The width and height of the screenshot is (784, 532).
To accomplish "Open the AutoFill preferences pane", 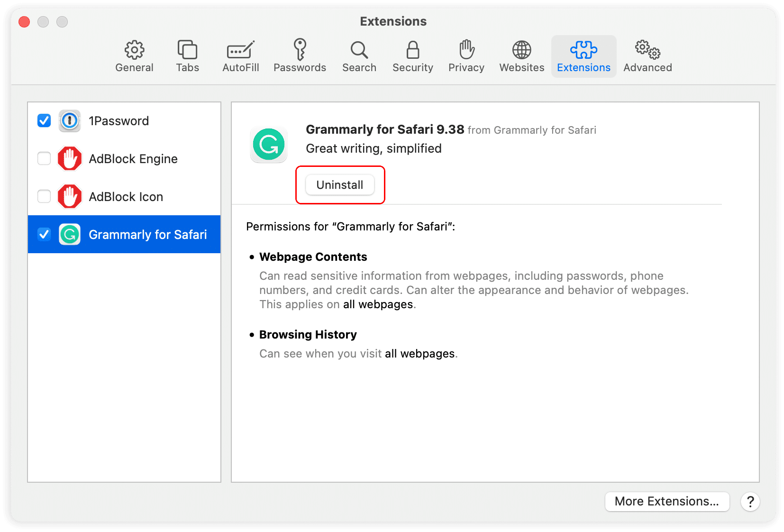I will (x=241, y=56).
